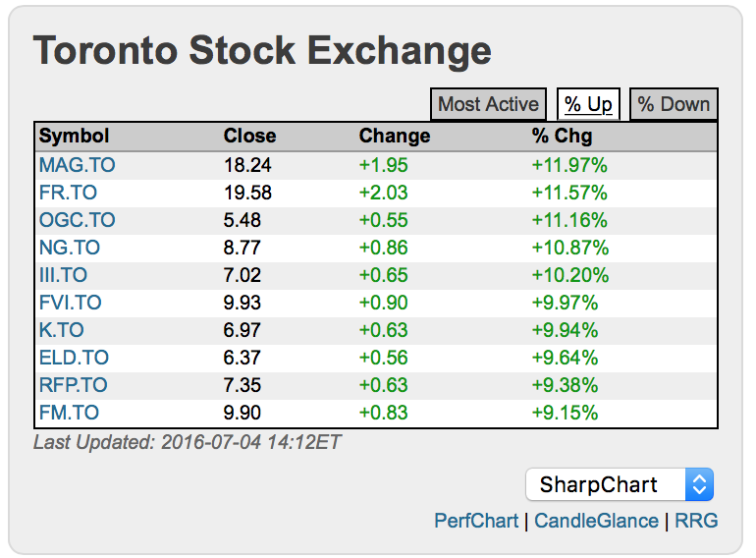Select the % Up tab
The image size is (756, 558).
tap(588, 104)
